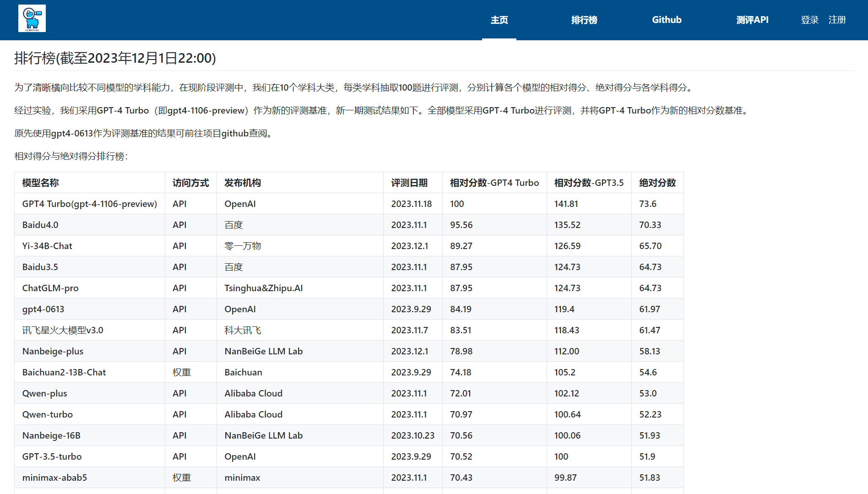Click the Baichuan publisher cell
Screen dimensions: 868x494
[x=300, y=372]
